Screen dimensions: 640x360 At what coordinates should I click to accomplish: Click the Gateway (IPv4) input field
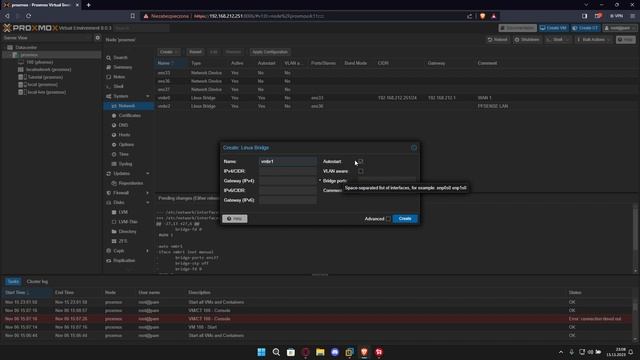click(x=288, y=181)
